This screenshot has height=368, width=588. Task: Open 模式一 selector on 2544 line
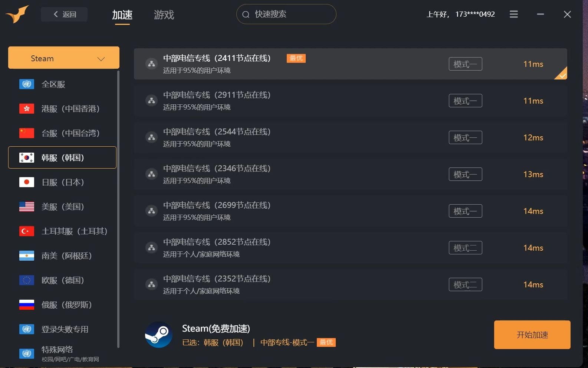pos(465,137)
